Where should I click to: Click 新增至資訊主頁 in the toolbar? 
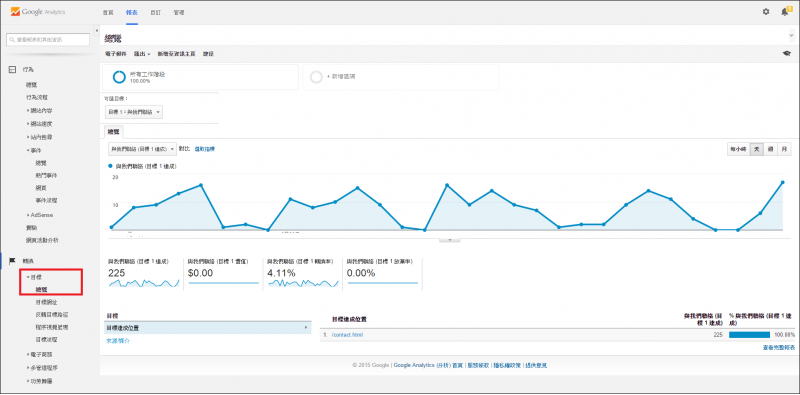point(177,54)
